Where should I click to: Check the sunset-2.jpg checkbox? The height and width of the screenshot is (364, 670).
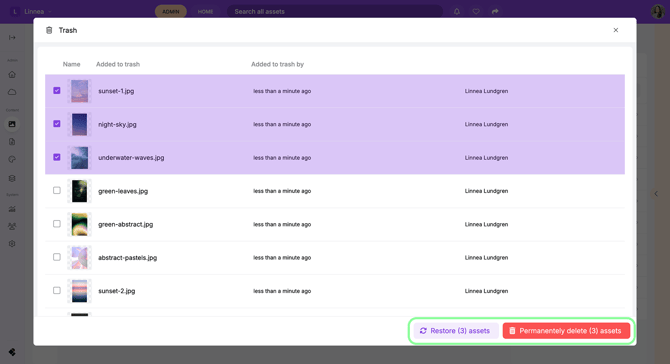(x=57, y=291)
